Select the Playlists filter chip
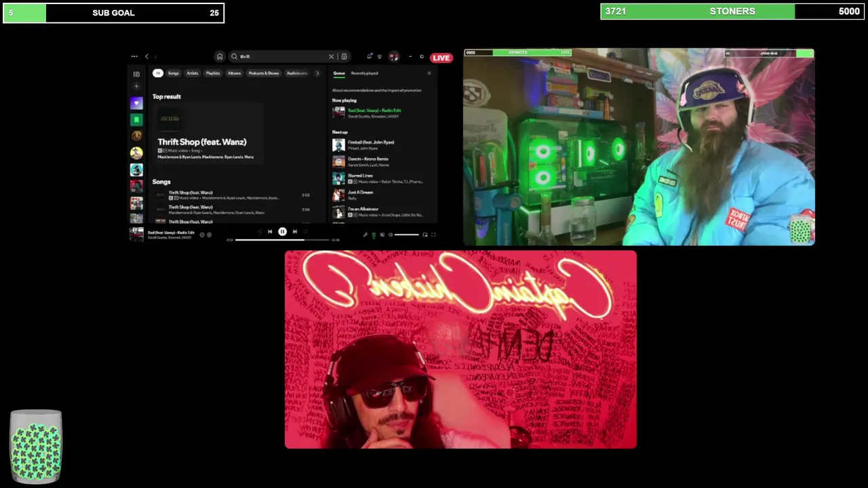Viewport: 868px width, 488px height. point(213,73)
